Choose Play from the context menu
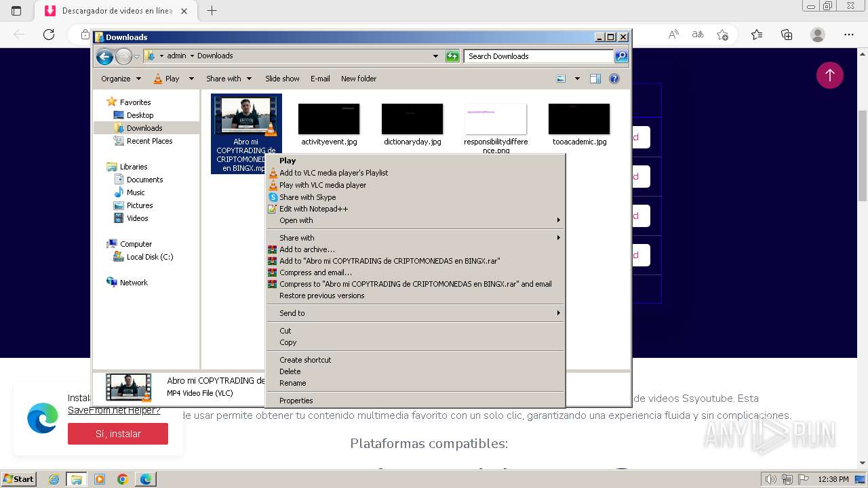This screenshot has width=868, height=488. pos(415,161)
